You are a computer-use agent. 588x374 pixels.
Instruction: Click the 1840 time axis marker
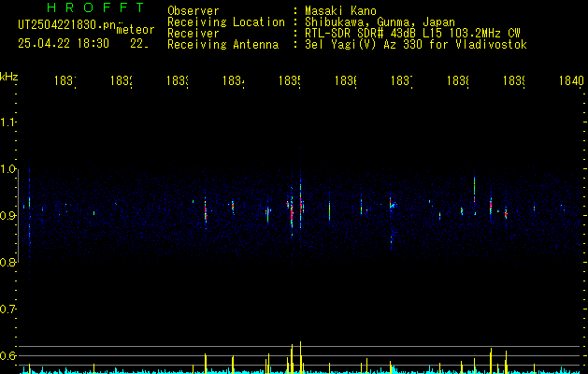click(571, 80)
